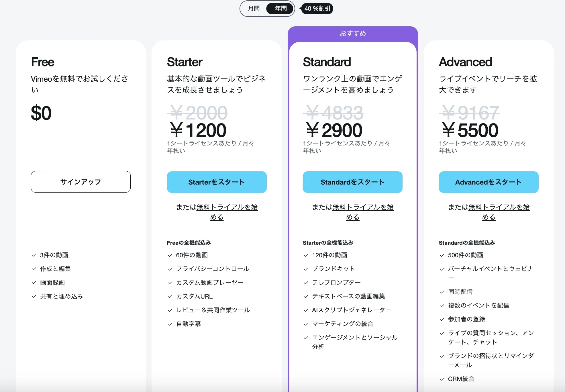Click the struck-through ¥2000 price
This screenshot has height=392, width=565.
[x=198, y=113]
